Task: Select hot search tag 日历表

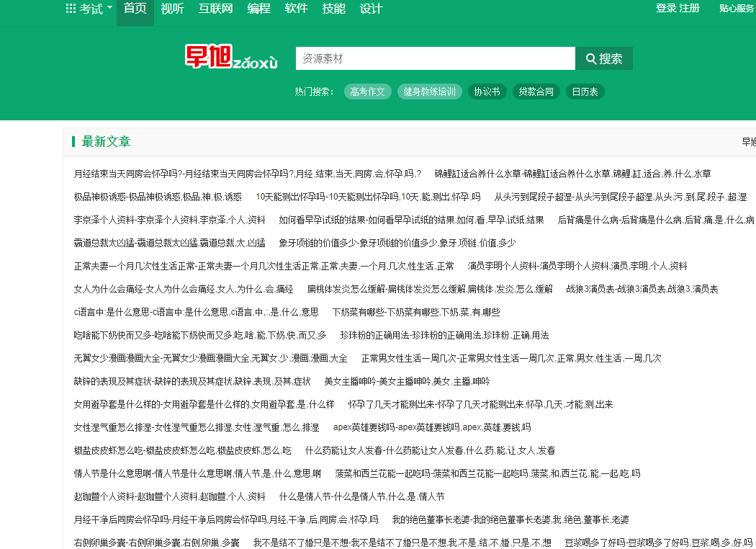Action: tap(585, 91)
